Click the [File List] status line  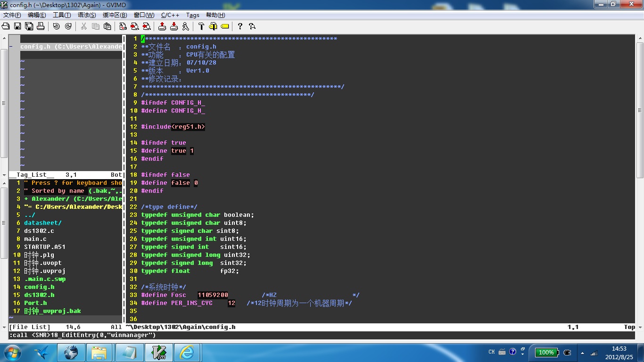pyautogui.click(x=65, y=327)
